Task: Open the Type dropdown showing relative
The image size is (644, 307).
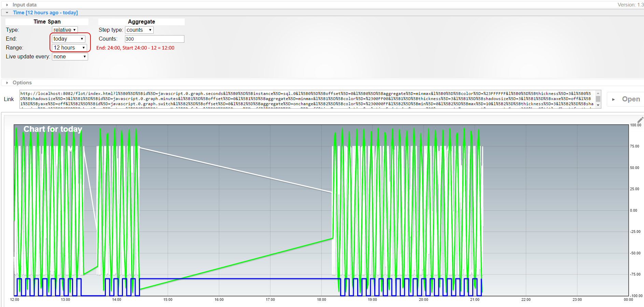Action: tap(65, 30)
